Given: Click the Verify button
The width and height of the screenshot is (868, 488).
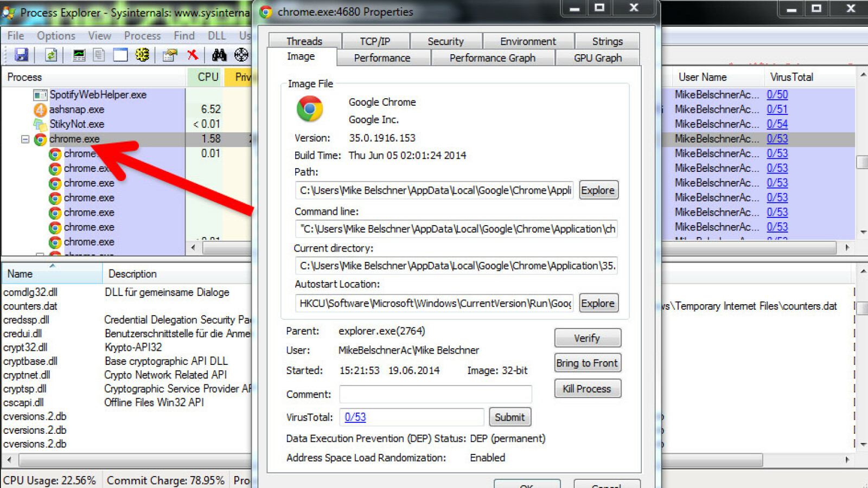Looking at the screenshot, I should (x=588, y=338).
